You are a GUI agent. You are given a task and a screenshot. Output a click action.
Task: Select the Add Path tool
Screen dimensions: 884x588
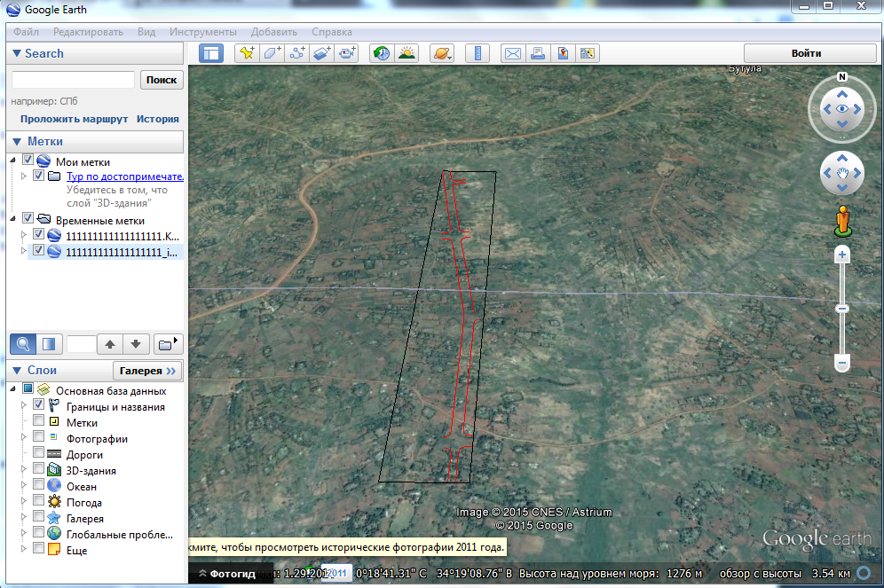click(x=296, y=53)
